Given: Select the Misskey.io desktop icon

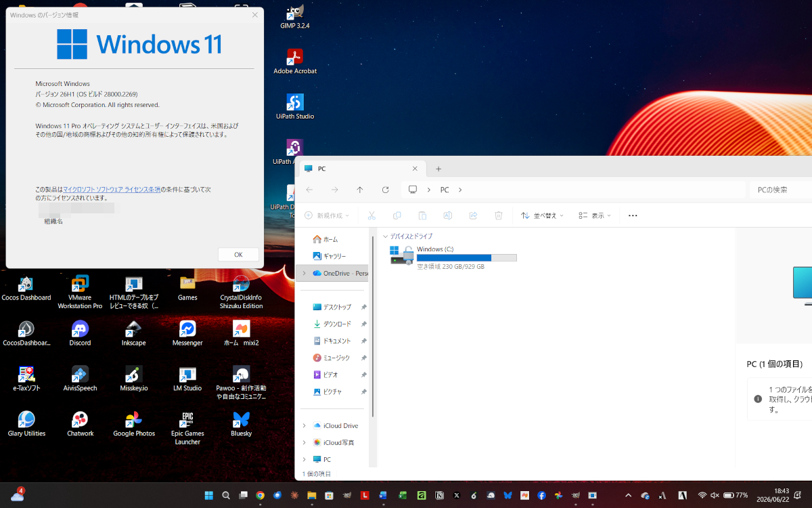Looking at the screenshot, I should [x=133, y=379].
